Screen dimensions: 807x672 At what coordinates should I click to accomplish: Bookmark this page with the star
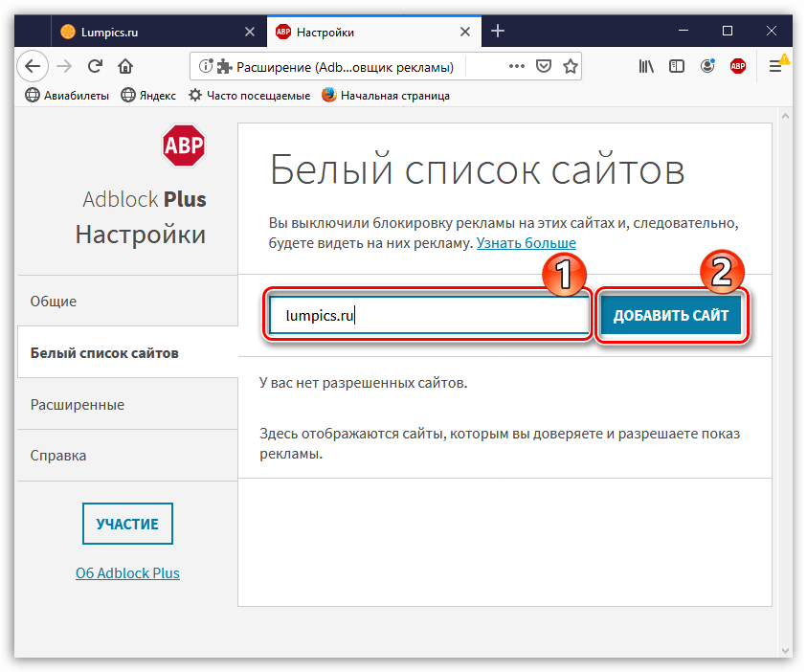coord(570,66)
